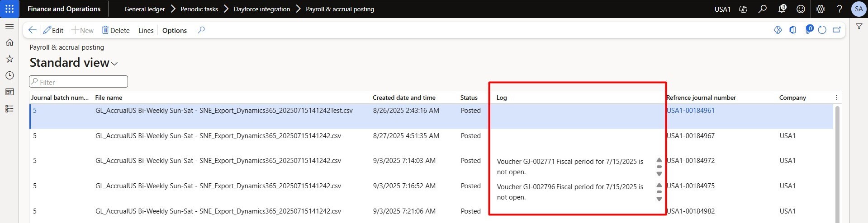The height and width of the screenshot is (223, 868).
Task: Sort by File name column header
Action: coord(109,98)
